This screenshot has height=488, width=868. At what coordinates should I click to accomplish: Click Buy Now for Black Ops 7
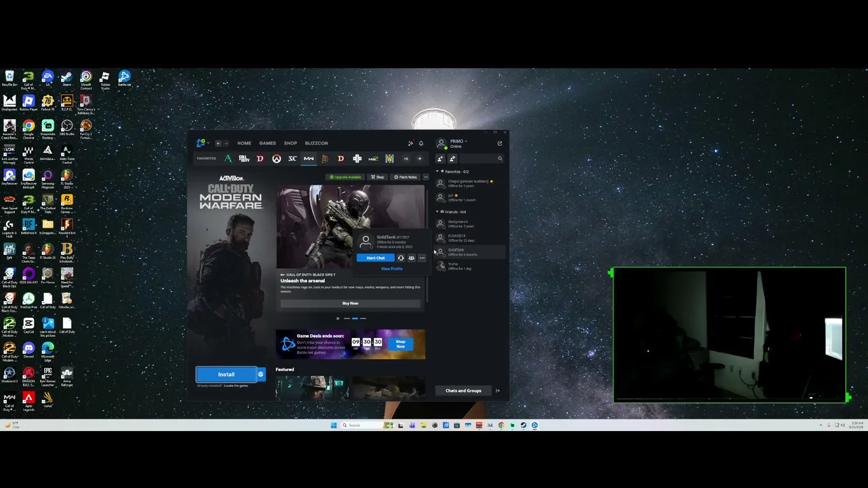[x=350, y=303]
